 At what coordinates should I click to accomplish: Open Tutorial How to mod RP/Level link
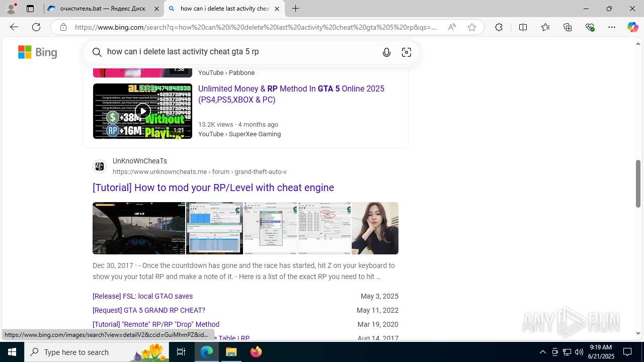click(213, 188)
